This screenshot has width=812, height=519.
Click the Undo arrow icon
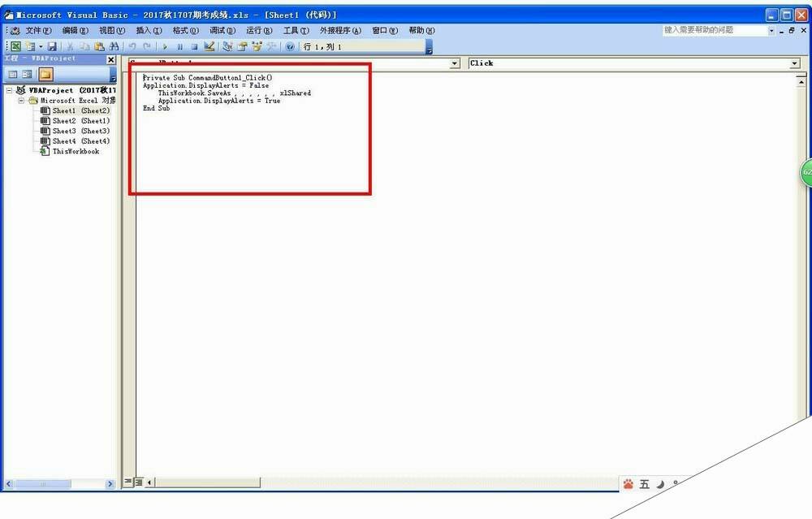(x=132, y=46)
